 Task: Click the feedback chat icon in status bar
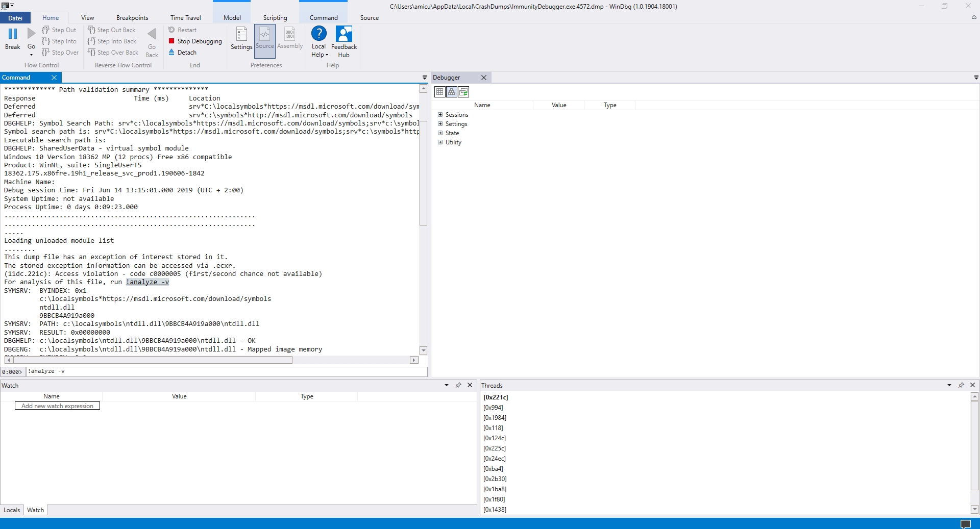[x=966, y=524]
